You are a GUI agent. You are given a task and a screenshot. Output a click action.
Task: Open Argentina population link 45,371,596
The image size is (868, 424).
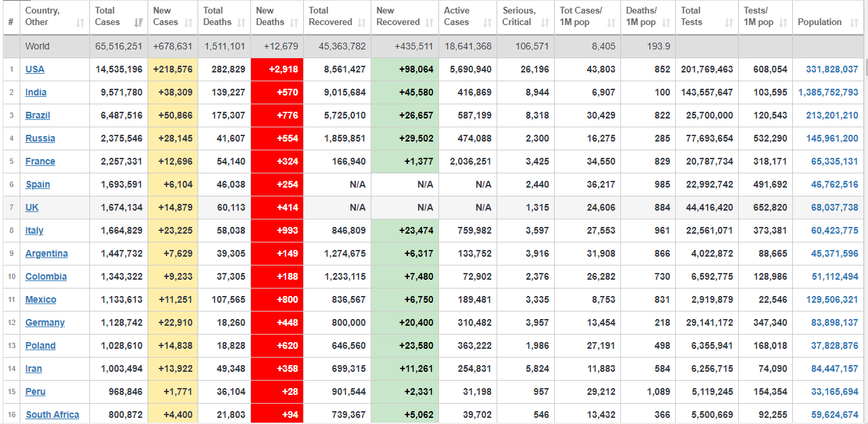[835, 253]
